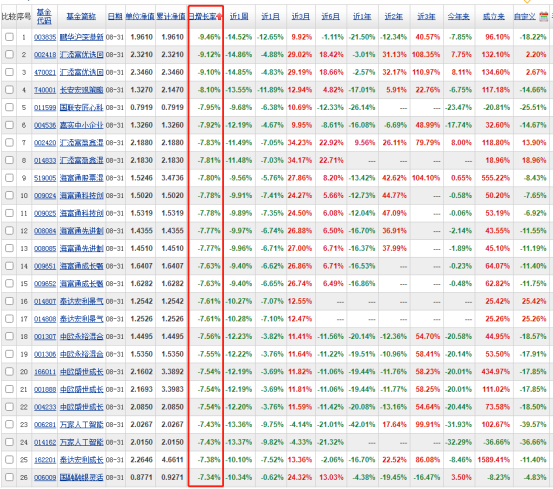Open the fund name link in row 011599
553x489 pixels.
click(x=81, y=108)
